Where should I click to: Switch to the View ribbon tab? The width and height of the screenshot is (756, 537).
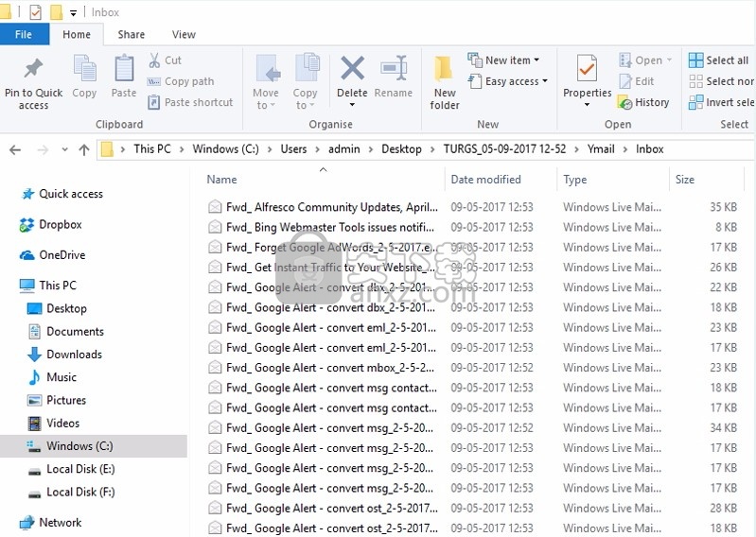184,34
